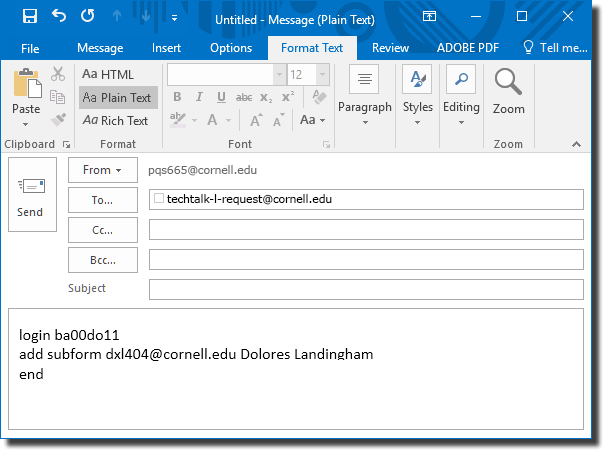The height and width of the screenshot is (459, 612).
Task: Open the From account dropdown
Action: [x=103, y=170]
